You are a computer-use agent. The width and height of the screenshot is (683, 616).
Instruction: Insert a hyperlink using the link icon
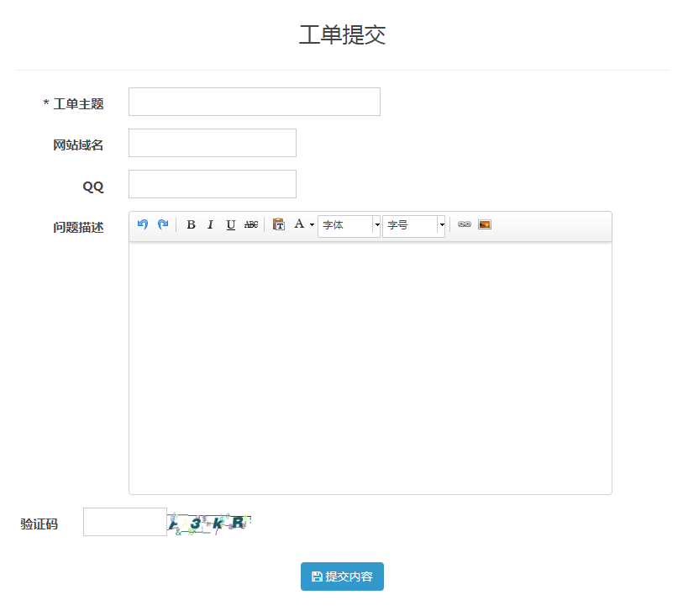pos(464,224)
